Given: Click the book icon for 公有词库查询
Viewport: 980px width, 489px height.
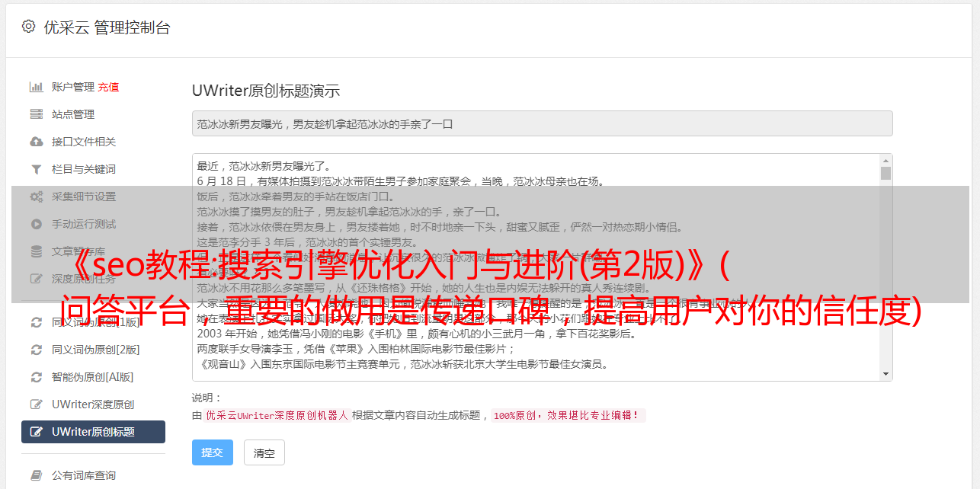Looking at the screenshot, I should (x=36, y=475).
